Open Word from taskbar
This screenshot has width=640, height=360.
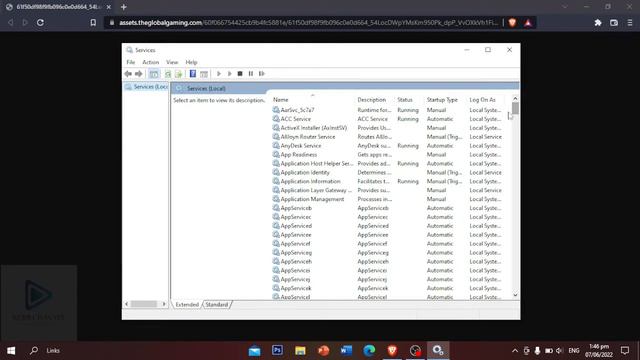pyautogui.click(x=346, y=350)
